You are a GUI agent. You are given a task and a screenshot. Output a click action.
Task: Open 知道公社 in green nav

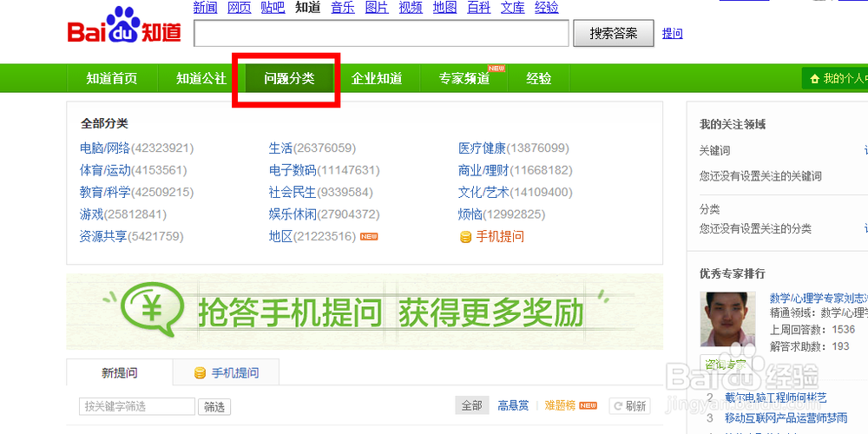201,79
